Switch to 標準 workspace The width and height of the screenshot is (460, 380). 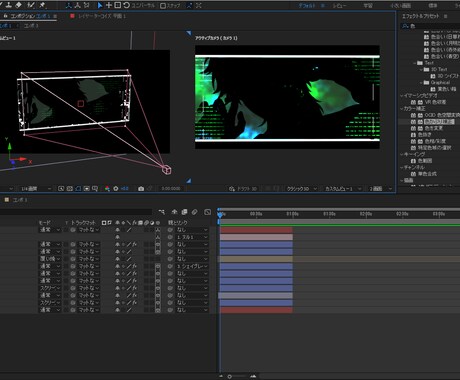point(433,6)
